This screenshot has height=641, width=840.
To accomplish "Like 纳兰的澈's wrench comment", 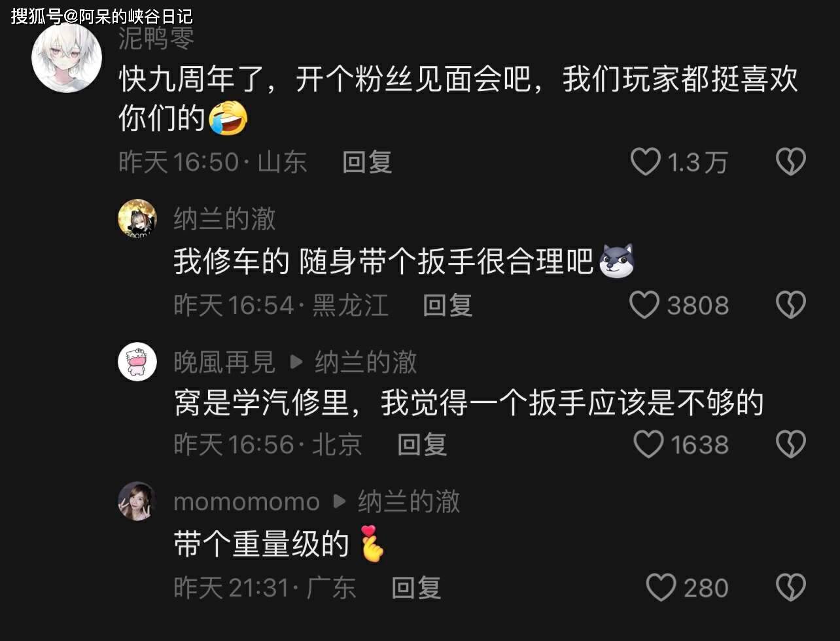I will (644, 305).
